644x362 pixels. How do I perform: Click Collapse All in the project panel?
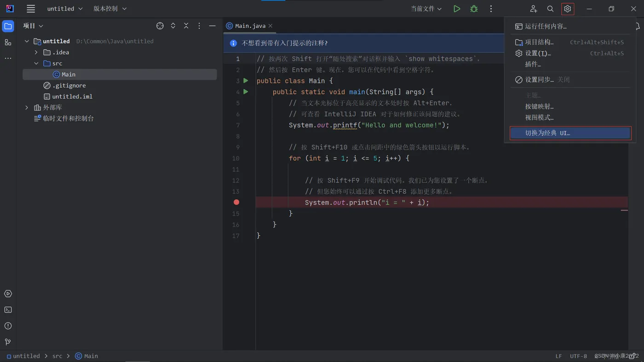point(186,26)
